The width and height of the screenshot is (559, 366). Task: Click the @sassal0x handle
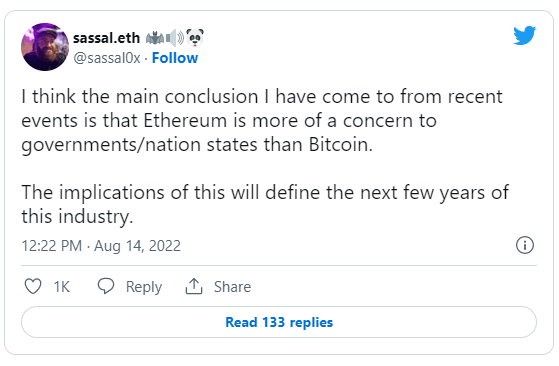point(107,58)
